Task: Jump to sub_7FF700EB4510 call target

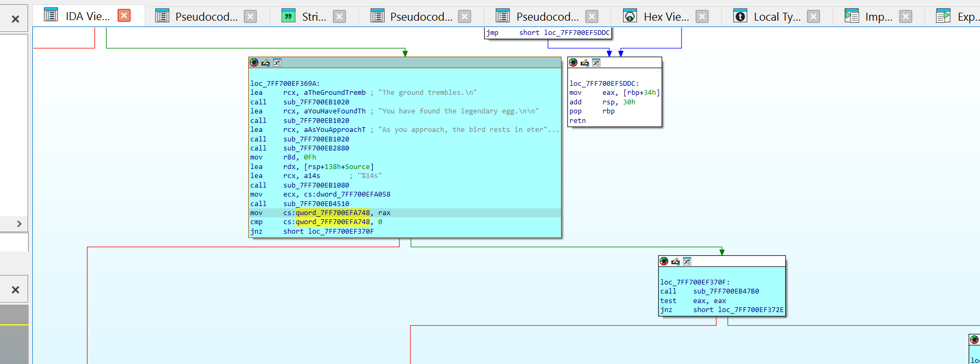Action: click(316, 204)
